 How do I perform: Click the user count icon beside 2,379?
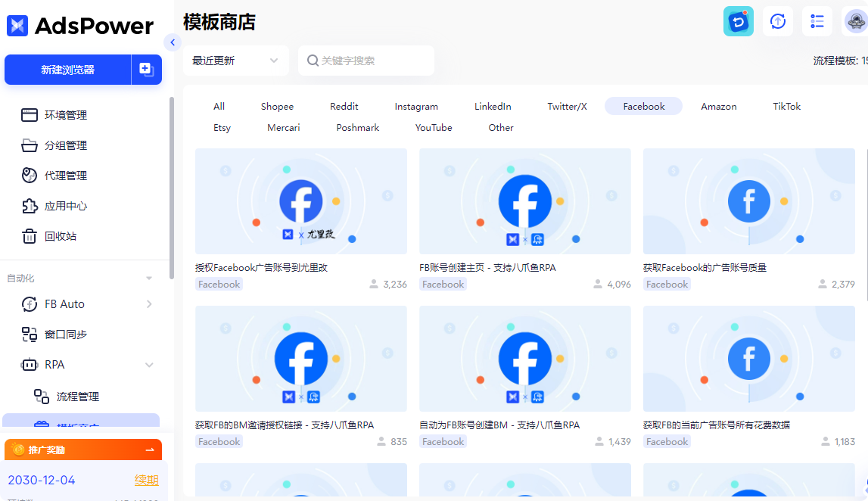(823, 284)
